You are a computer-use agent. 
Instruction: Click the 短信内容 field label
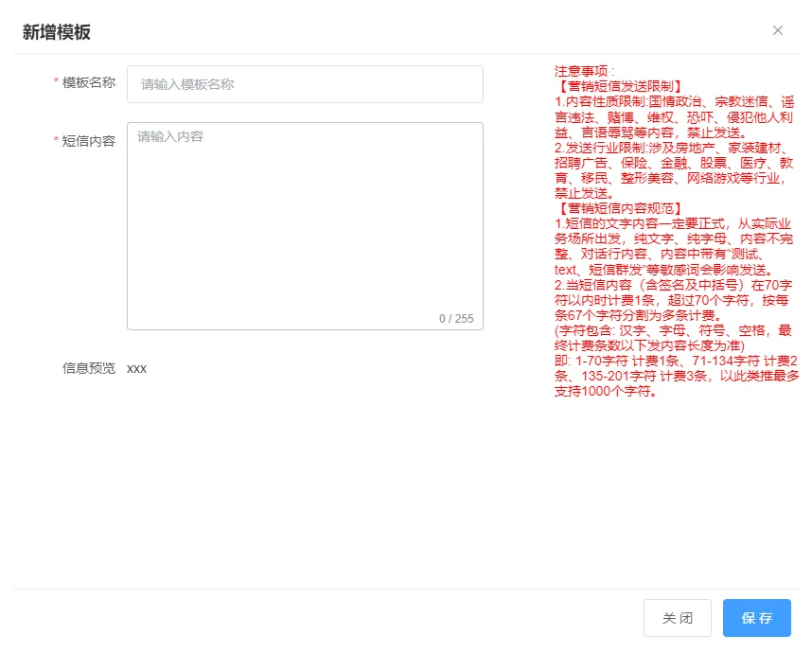pyautogui.click(x=88, y=140)
